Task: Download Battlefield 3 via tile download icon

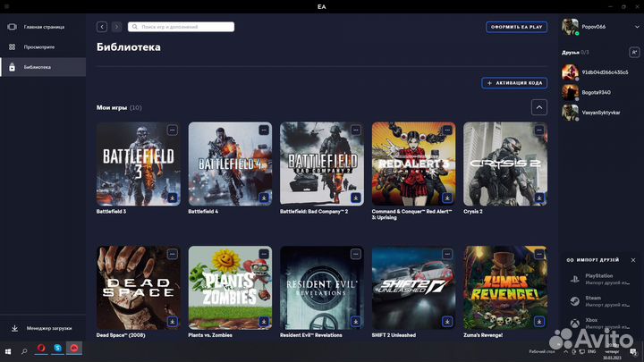Action: coord(173,198)
